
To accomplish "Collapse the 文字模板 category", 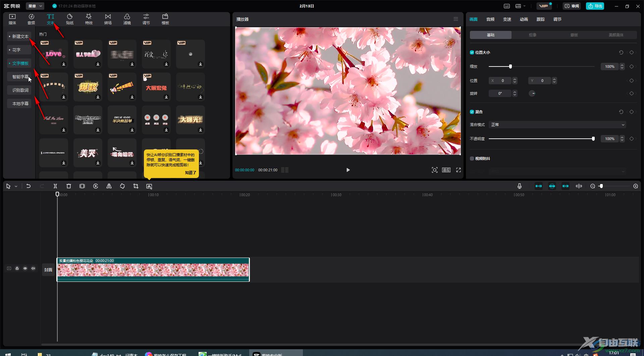I will [19, 63].
